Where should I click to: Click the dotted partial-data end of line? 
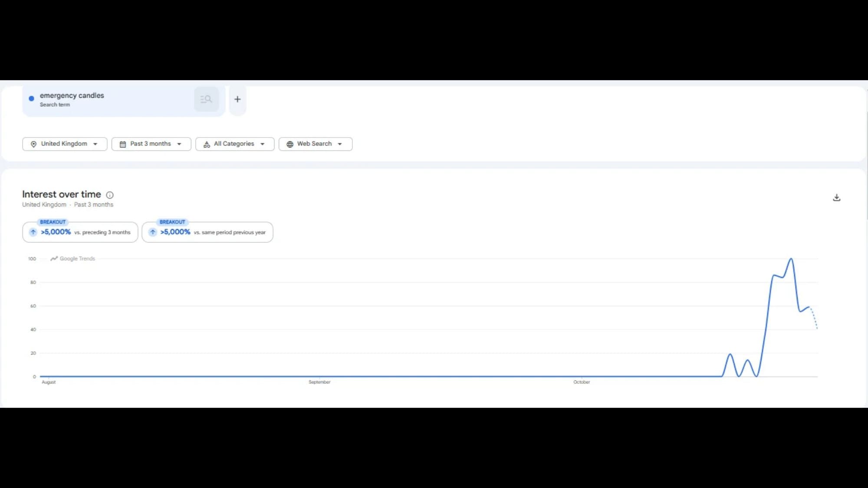pos(814,318)
